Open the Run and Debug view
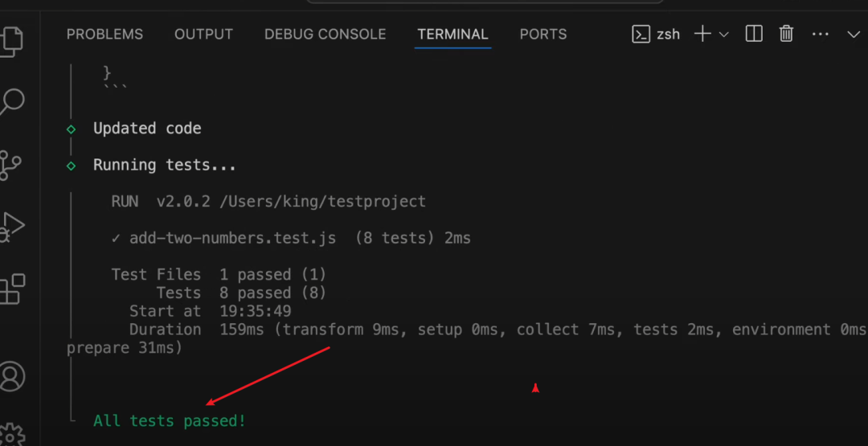Screen dimensions: 868x446 [x=10, y=227]
